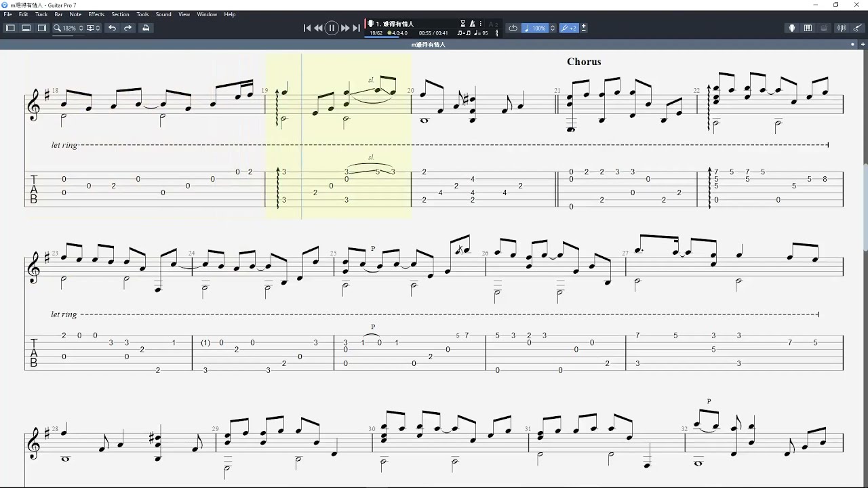Open the Note menu

coord(75,14)
